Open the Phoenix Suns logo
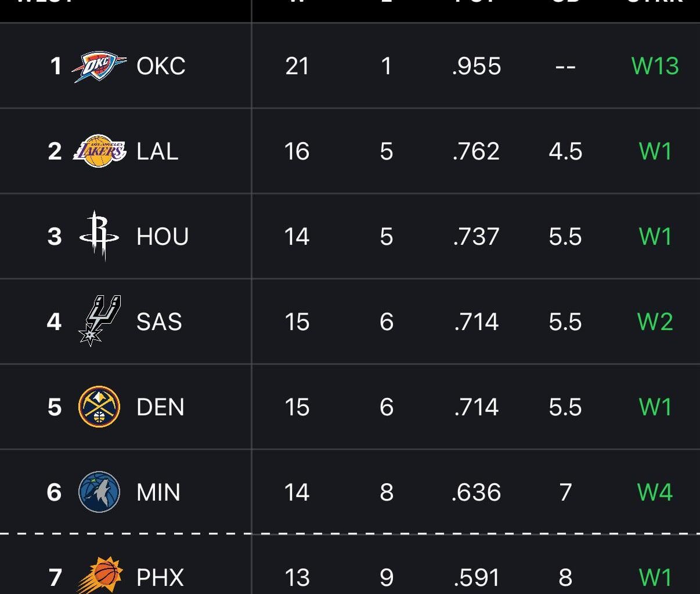The height and width of the screenshot is (594, 700). coord(99,575)
